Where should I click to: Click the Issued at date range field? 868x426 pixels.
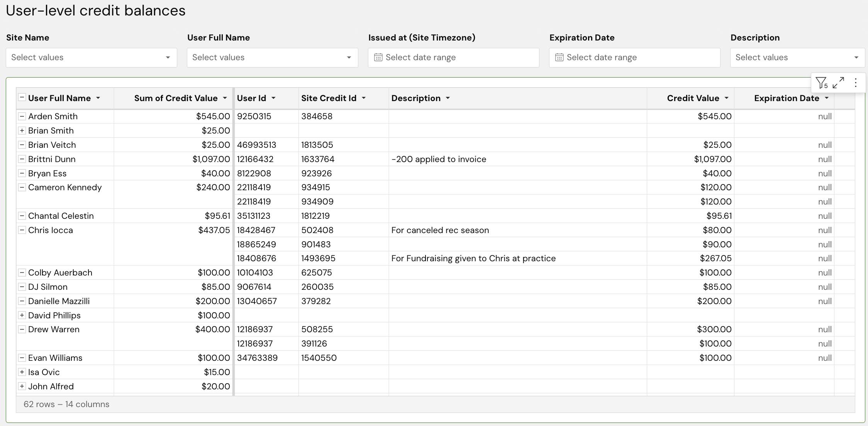pos(454,57)
